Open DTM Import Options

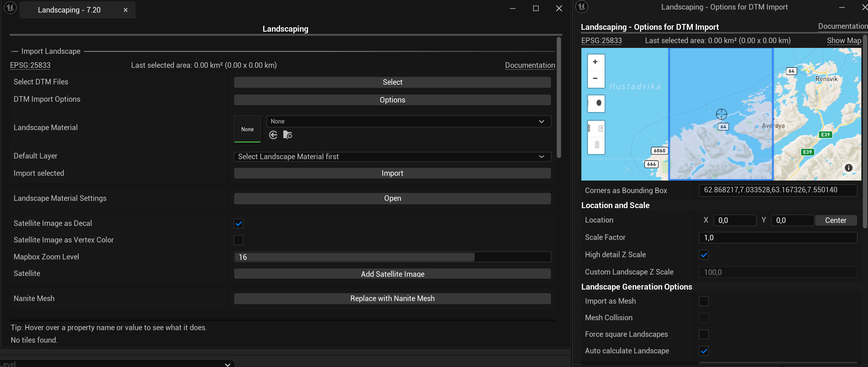pyautogui.click(x=392, y=100)
